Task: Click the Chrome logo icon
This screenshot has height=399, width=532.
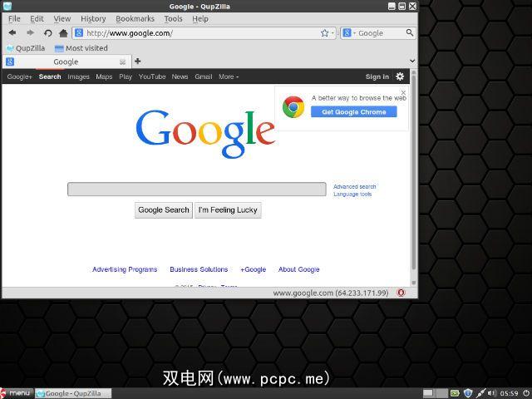Action: point(293,107)
